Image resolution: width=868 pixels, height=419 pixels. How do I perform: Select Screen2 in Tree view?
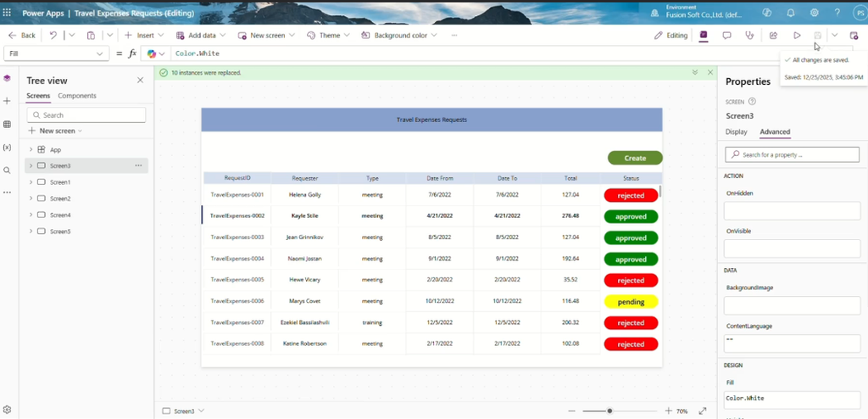[60, 198]
